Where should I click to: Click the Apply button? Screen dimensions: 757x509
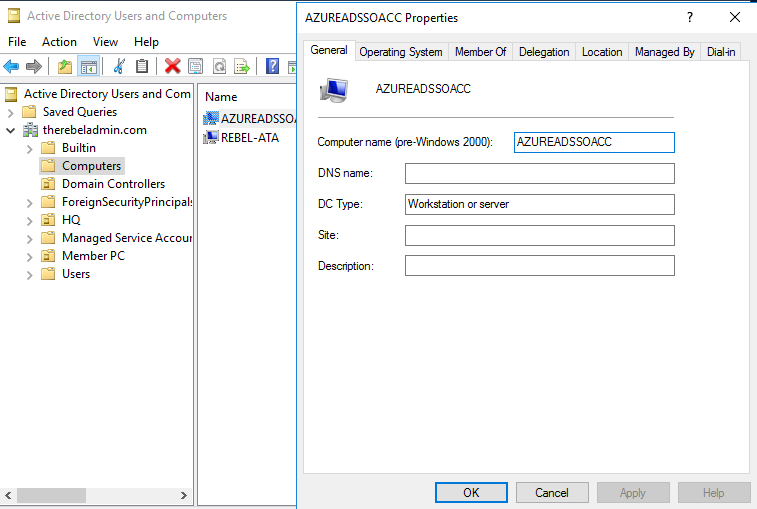pos(633,493)
